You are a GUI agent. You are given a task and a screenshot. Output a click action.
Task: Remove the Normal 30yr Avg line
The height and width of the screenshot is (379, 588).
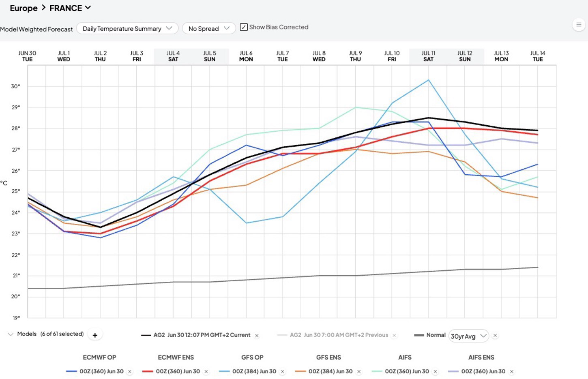(495, 336)
